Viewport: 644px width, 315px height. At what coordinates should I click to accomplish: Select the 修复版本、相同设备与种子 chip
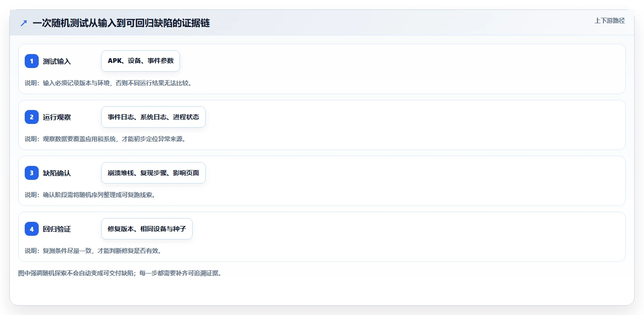point(147,229)
